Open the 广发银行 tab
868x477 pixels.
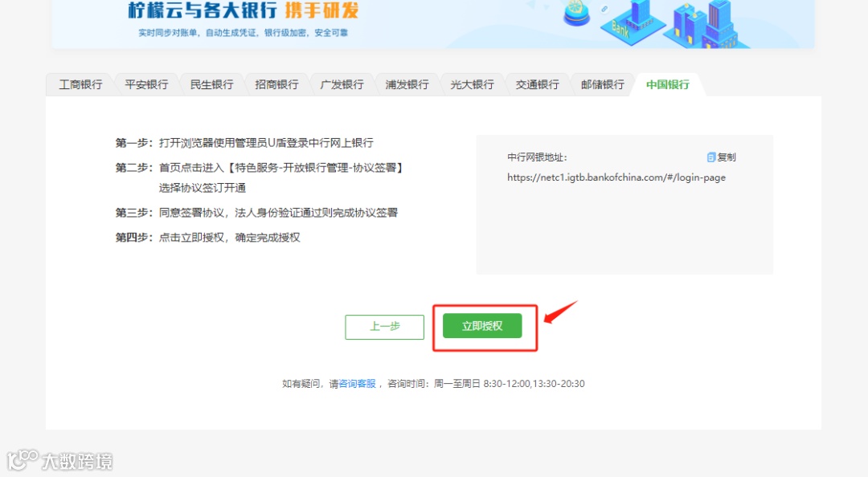point(342,84)
